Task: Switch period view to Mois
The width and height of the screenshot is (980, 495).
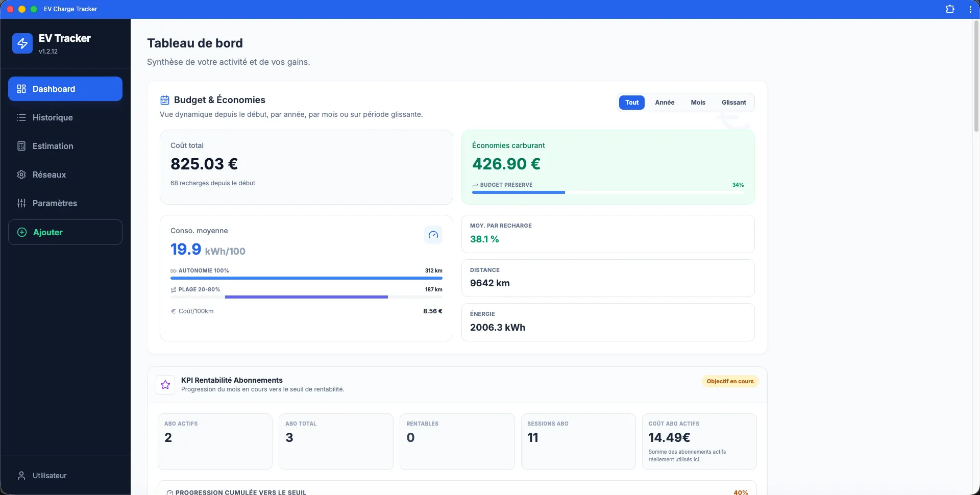Action: 698,103
